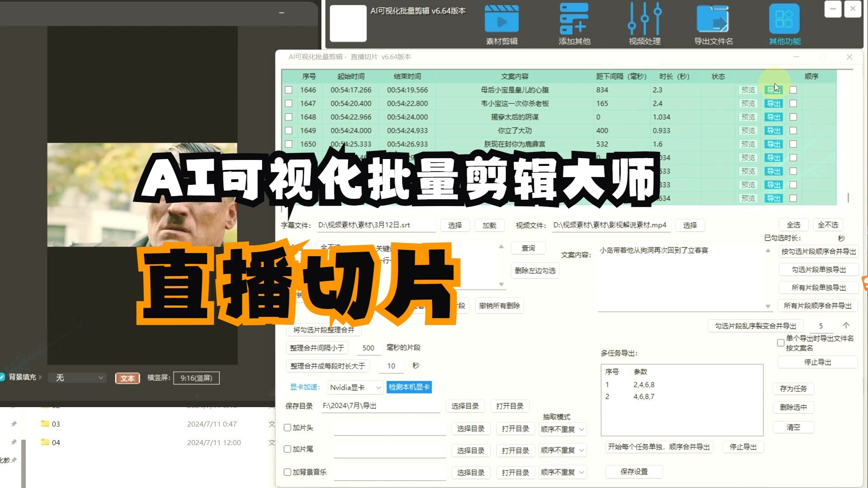Tick the selection checkbox for row 1649

(289, 131)
